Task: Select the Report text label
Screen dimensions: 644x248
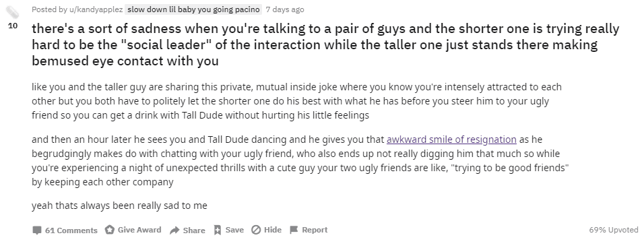Action: 315,230
